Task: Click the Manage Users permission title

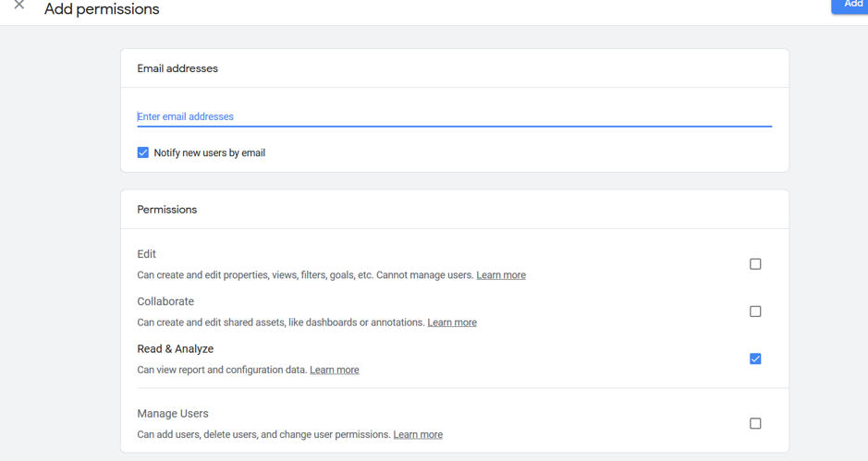Action: pyautogui.click(x=173, y=413)
